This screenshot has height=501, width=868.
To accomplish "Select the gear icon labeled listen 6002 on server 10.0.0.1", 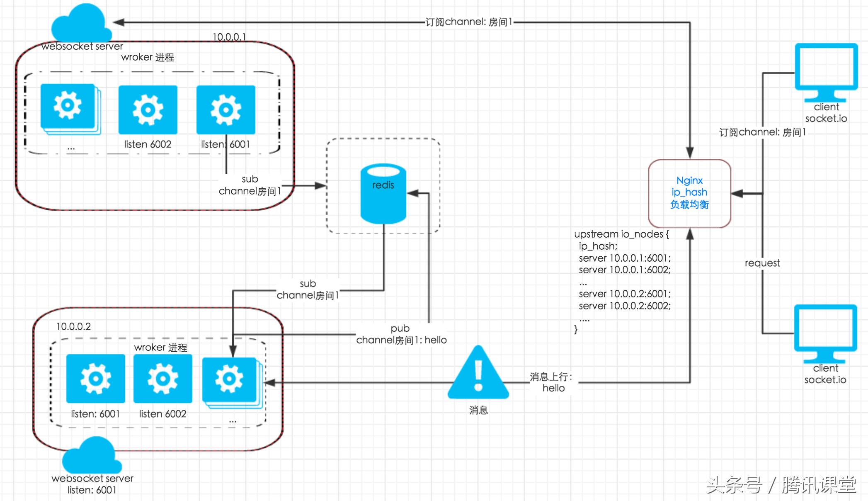I will 148,110.
